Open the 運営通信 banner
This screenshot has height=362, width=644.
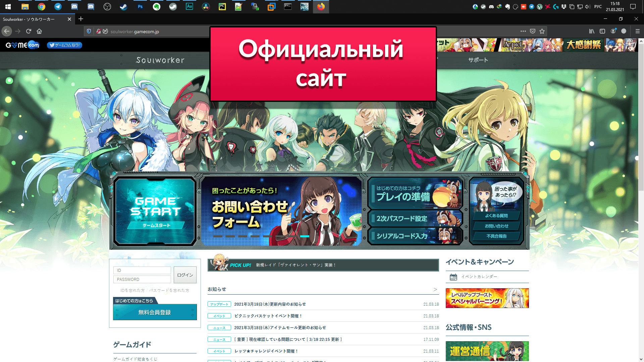[487, 351]
